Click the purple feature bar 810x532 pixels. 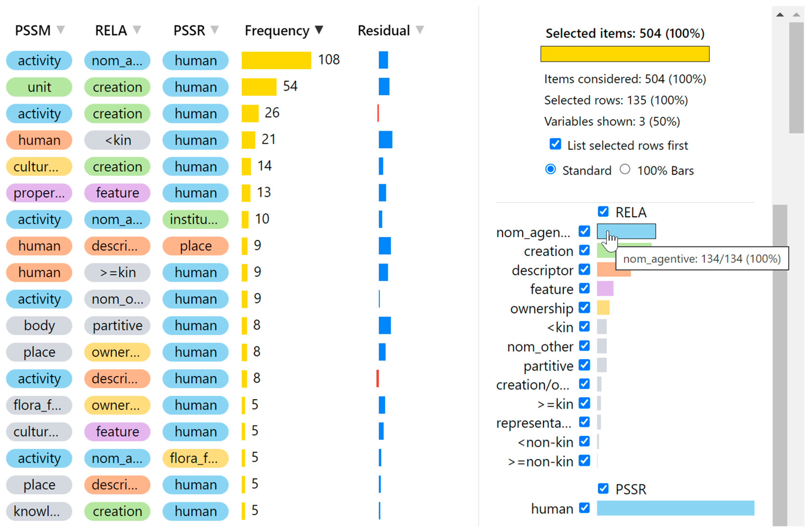[605, 289]
